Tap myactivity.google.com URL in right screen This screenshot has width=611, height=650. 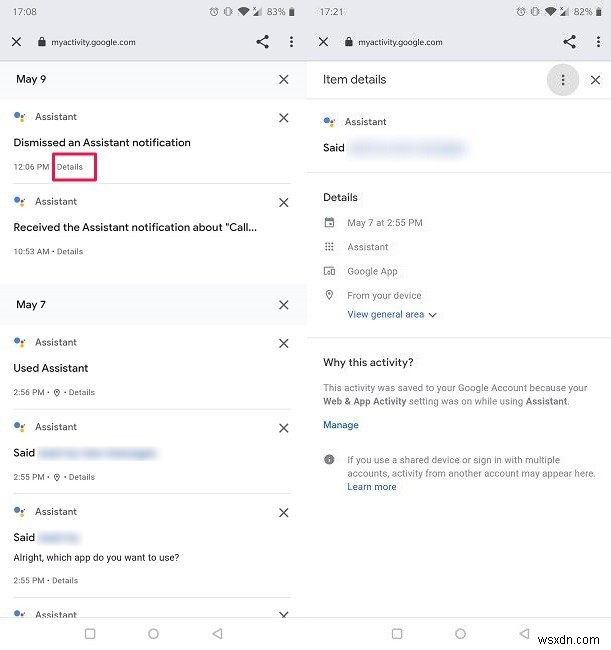point(400,42)
